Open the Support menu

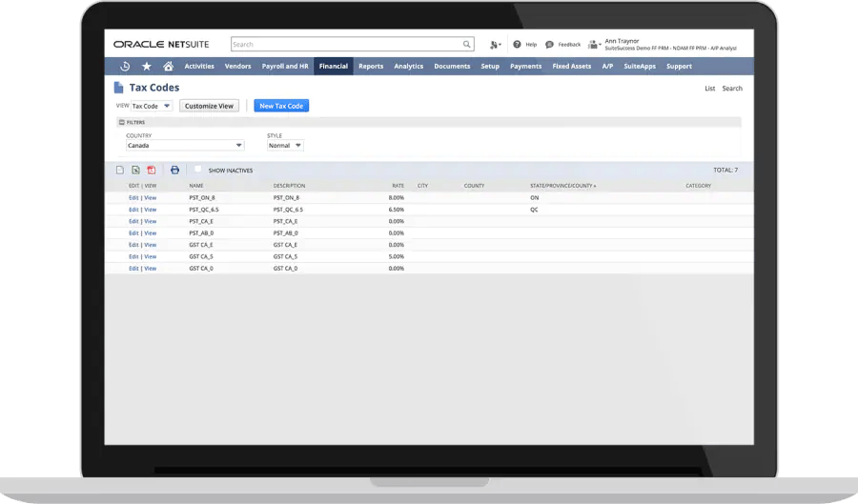679,66
